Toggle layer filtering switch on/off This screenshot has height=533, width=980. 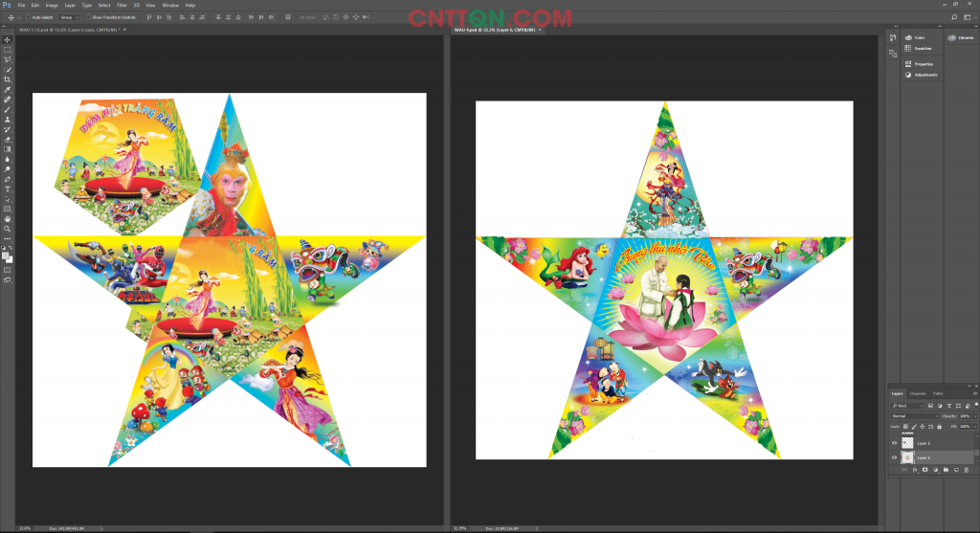[x=976, y=405]
